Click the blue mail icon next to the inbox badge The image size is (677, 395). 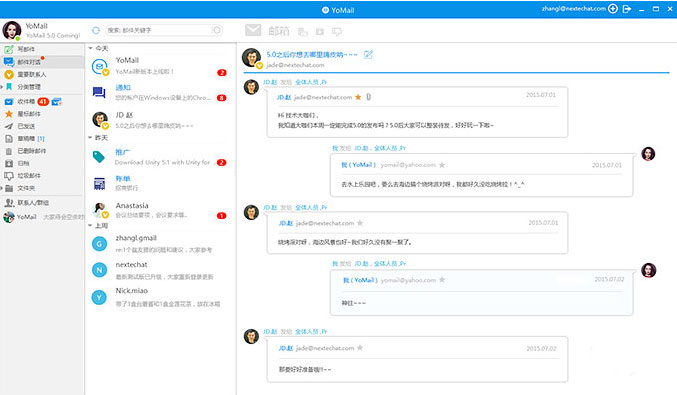(57, 102)
